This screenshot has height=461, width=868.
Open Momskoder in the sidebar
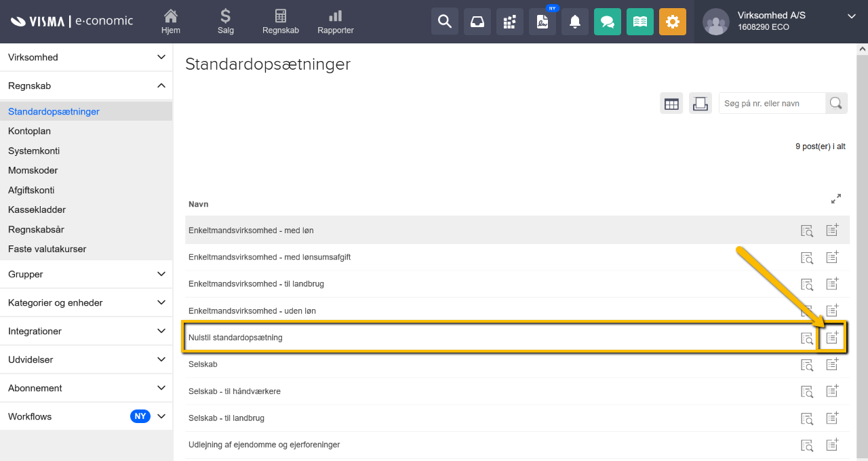pyautogui.click(x=33, y=170)
